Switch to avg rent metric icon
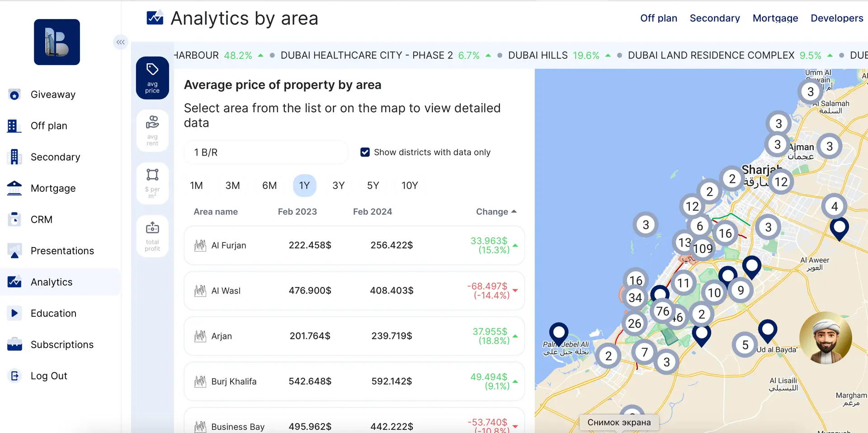Image resolution: width=868 pixels, height=433 pixels. (x=152, y=130)
